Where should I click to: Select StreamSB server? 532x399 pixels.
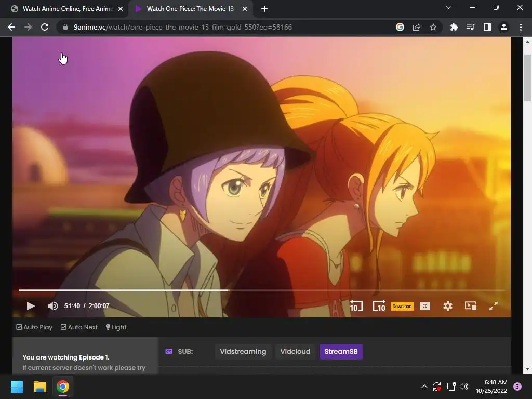click(x=341, y=352)
